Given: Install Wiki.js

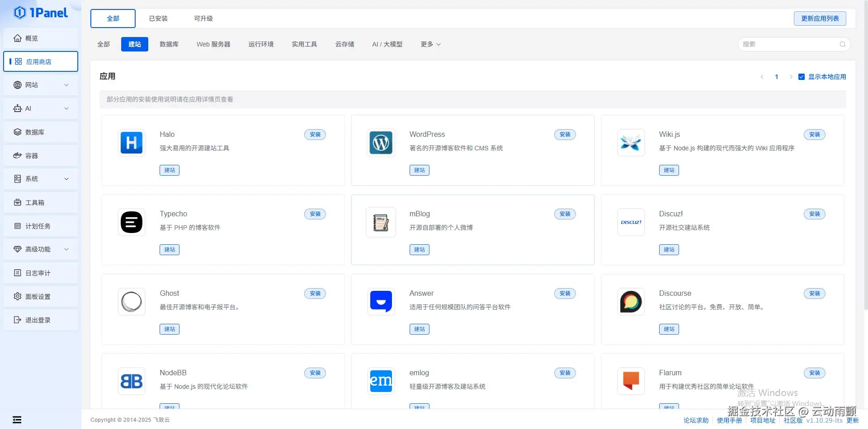Looking at the screenshot, I should (x=815, y=135).
